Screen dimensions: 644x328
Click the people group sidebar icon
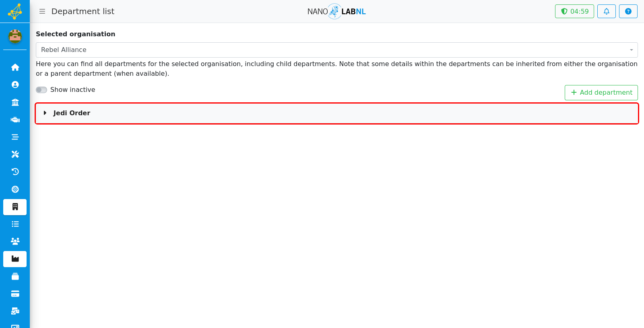click(15, 241)
